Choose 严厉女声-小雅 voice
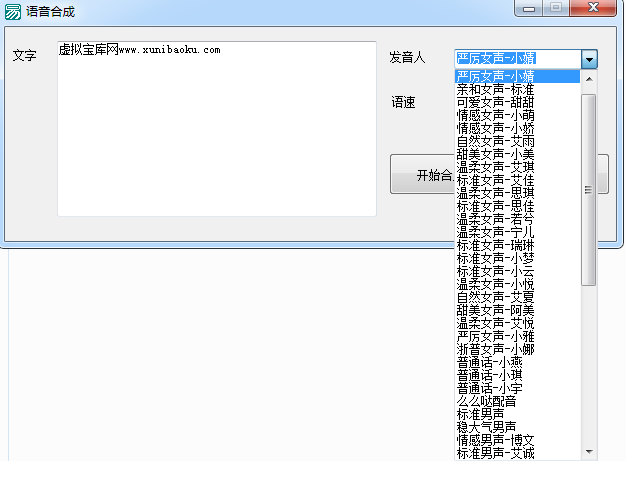The height and width of the screenshot is (484, 626). [517, 336]
